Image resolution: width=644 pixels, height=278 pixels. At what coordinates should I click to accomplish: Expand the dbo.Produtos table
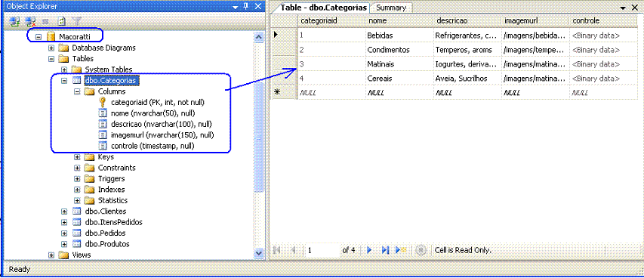pos(64,244)
